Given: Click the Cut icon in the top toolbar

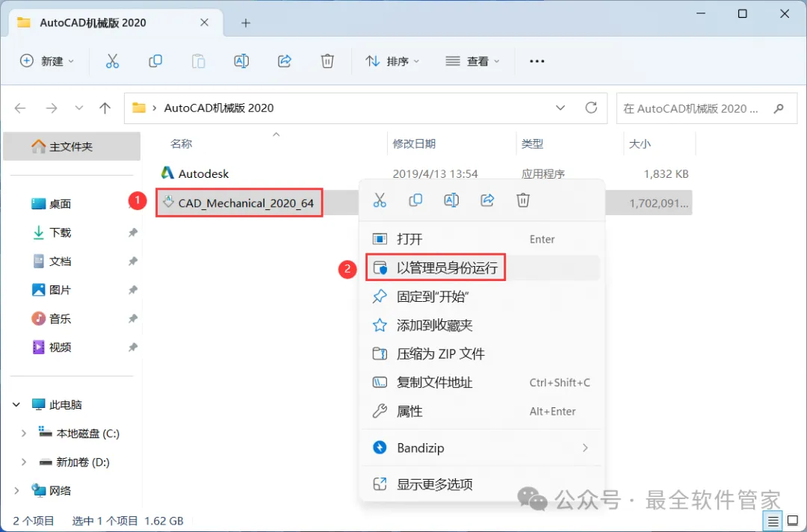Looking at the screenshot, I should pos(112,61).
